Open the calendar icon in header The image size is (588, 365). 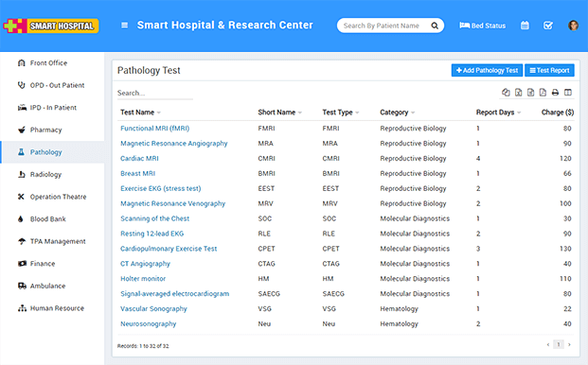point(525,26)
